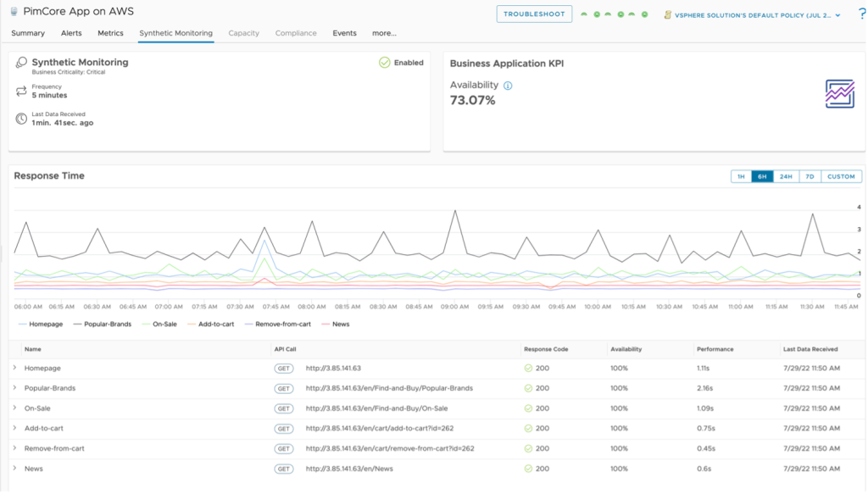Image resolution: width=868 pixels, height=494 pixels.
Task: Sort by the Name column header
Action: click(33, 350)
